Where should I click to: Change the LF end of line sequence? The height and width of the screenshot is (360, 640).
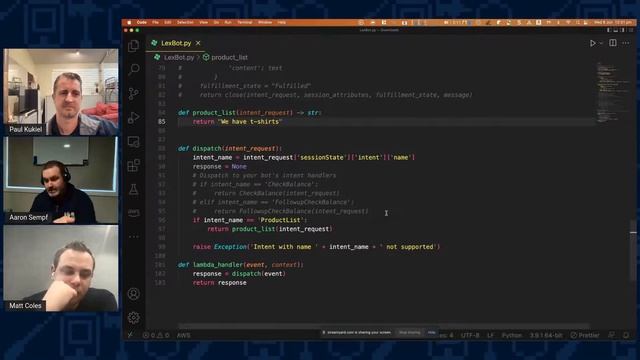pos(491,335)
